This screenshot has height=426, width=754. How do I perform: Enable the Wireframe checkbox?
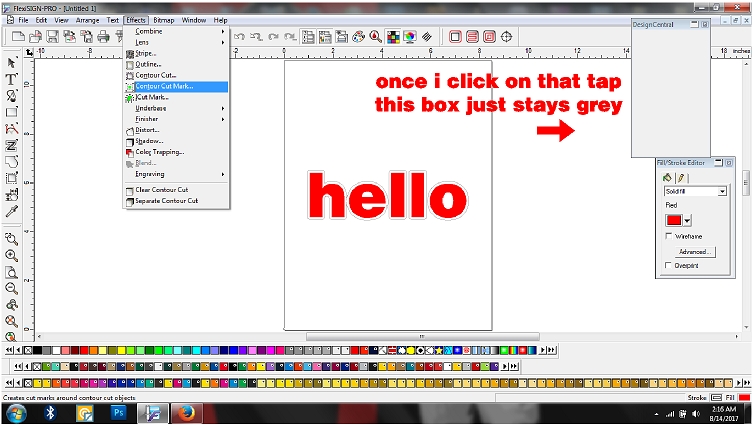click(668, 236)
